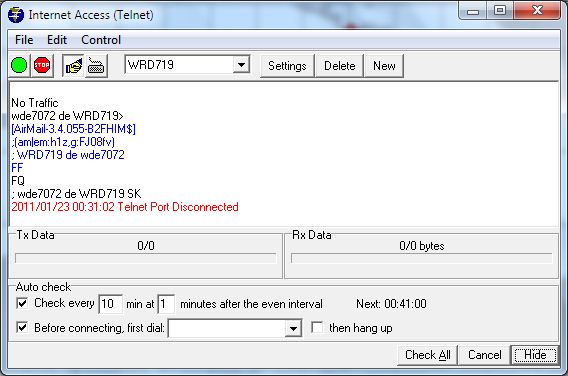Viewport: 568px width, 376px height.
Task: Click the Delete button
Action: coord(339,66)
